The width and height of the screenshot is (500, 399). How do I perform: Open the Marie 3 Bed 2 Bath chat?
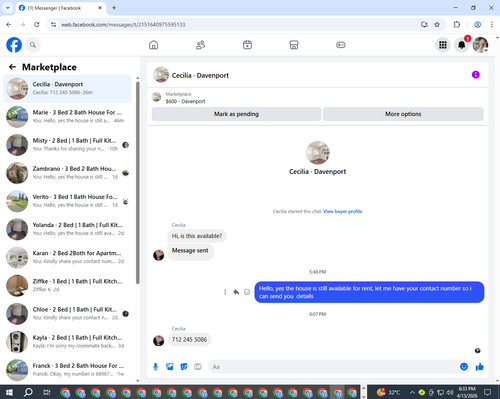tap(67, 116)
